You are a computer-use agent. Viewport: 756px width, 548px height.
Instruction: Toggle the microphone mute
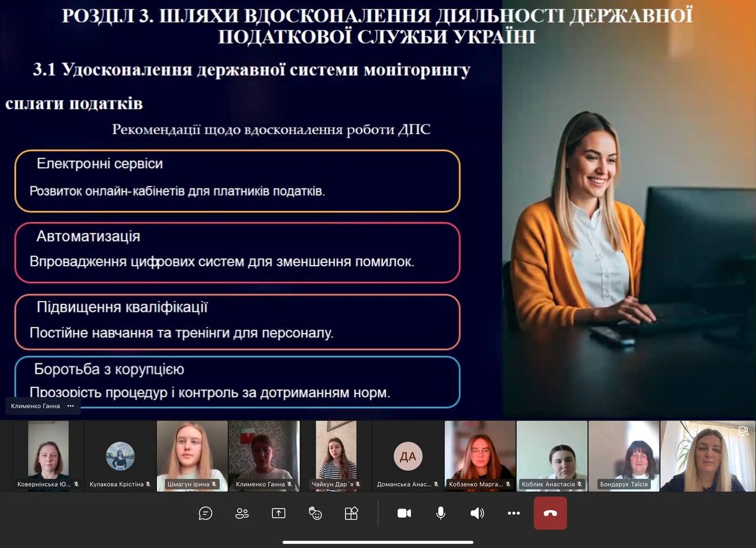click(x=441, y=513)
